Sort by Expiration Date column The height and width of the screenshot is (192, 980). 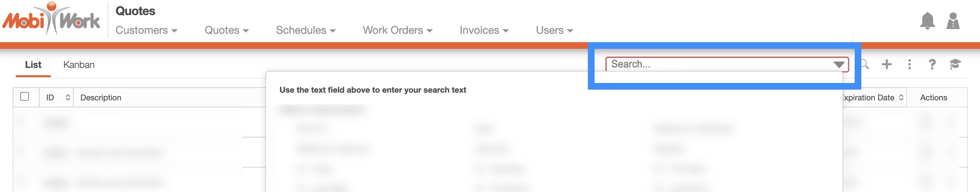(x=901, y=98)
